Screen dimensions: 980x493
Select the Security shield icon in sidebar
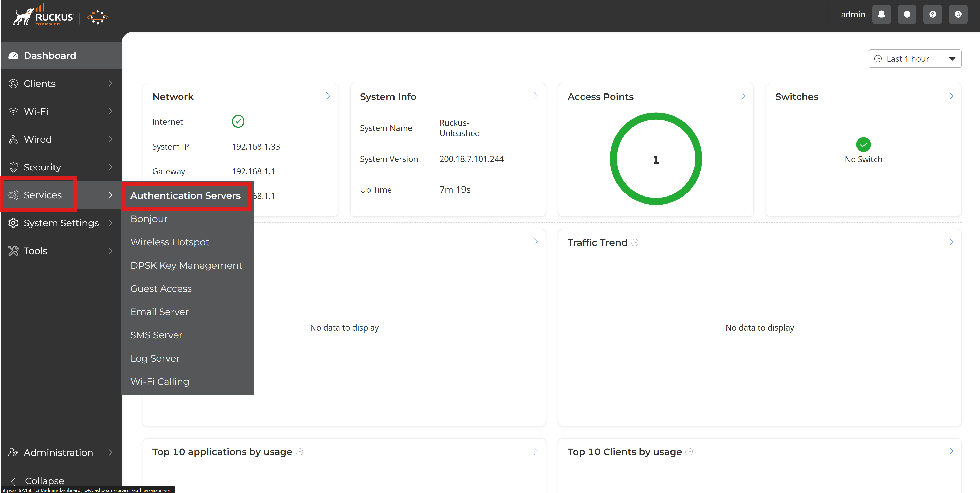(x=13, y=167)
